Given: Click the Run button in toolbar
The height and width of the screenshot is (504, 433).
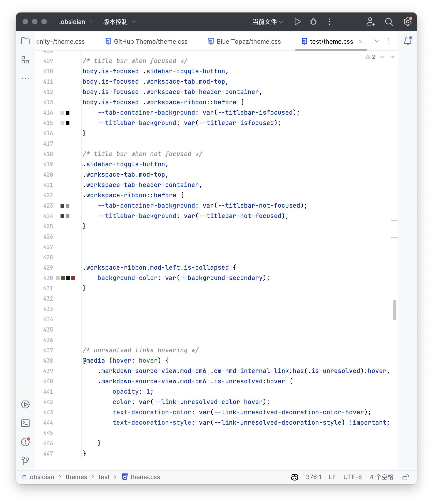Looking at the screenshot, I should (x=297, y=22).
